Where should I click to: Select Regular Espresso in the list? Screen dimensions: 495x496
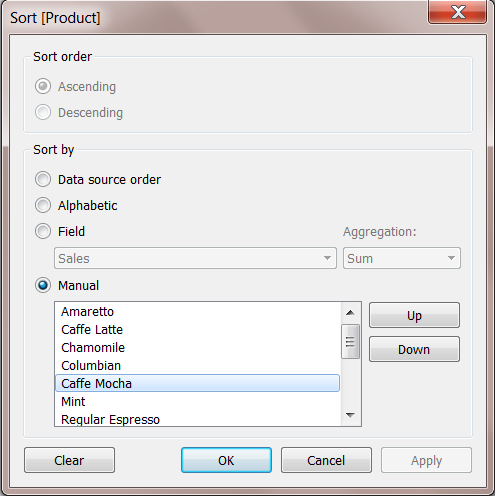tap(198, 419)
